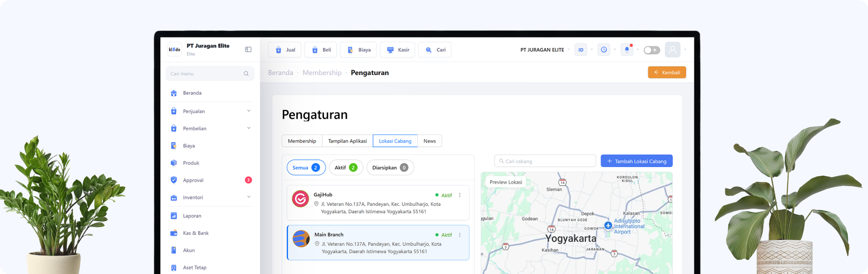Open the PT JURAGAN ELITE company dropdown
Image resolution: width=868 pixels, height=274 pixels.
(x=545, y=50)
